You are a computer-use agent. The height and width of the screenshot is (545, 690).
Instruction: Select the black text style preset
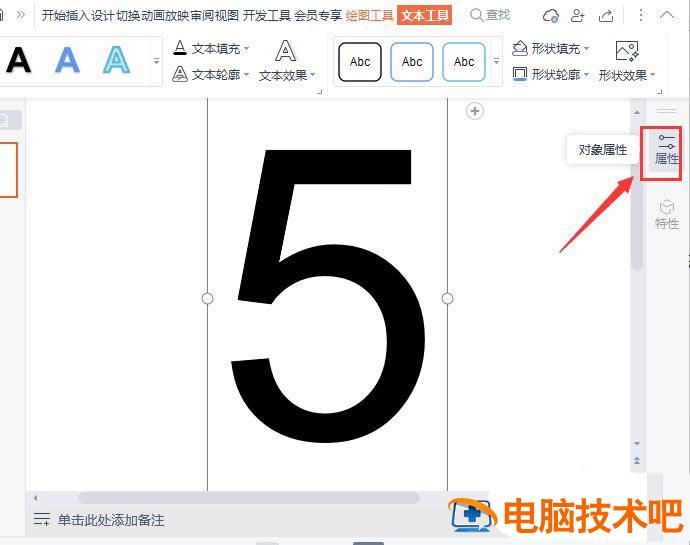(18, 60)
